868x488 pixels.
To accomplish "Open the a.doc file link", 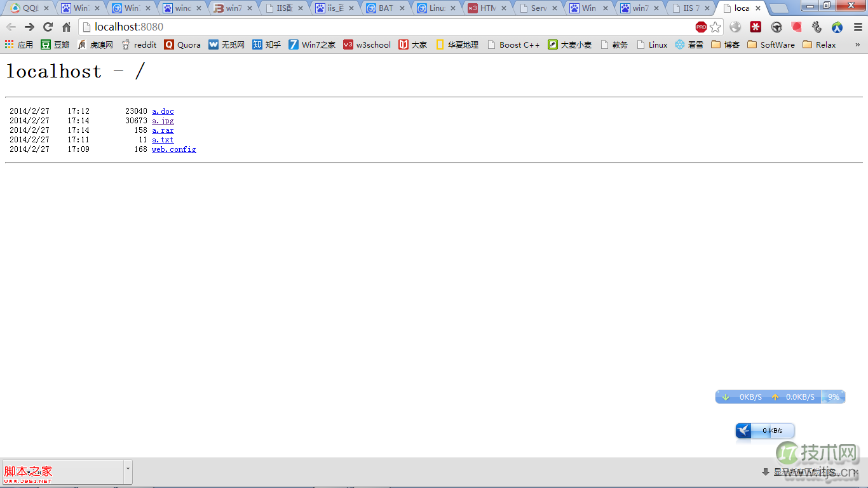I will [x=163, y=111].
